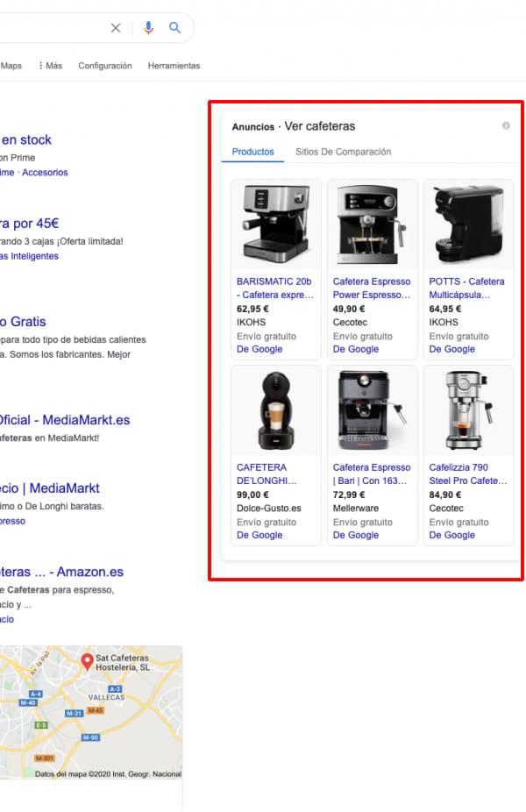Image resolution: width=526 pixels, height=812 pixels.
Task: Start voice search with the microphone icon
Action: click(148, 28)
